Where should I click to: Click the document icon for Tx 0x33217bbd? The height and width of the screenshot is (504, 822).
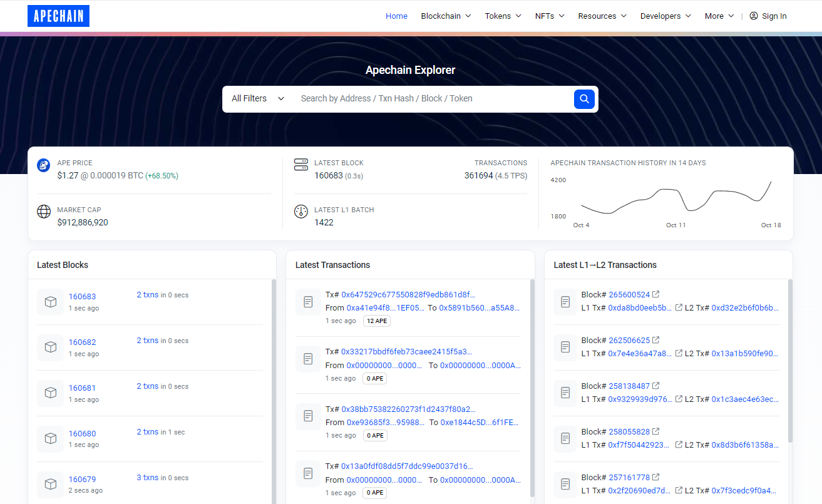[308, 359]
